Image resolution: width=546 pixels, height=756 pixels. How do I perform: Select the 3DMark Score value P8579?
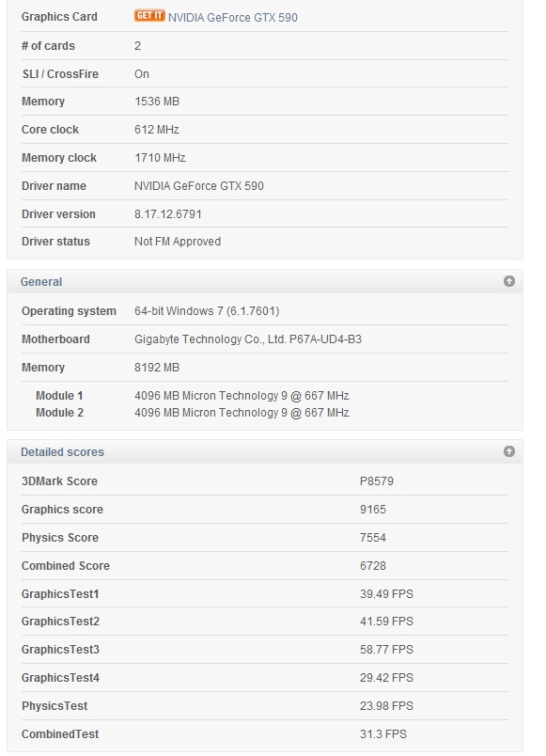376,481
